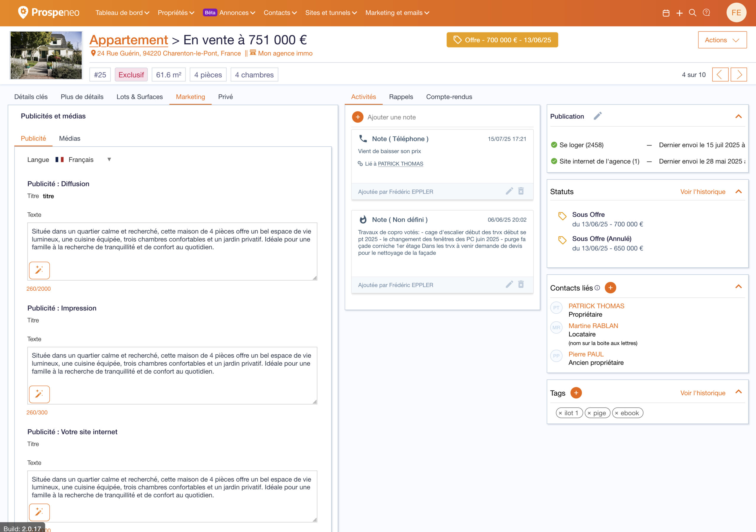This screenshot has width=756, height=532.
Task: Click magic wand under Votre site internet text
Action: pos(39,512)
